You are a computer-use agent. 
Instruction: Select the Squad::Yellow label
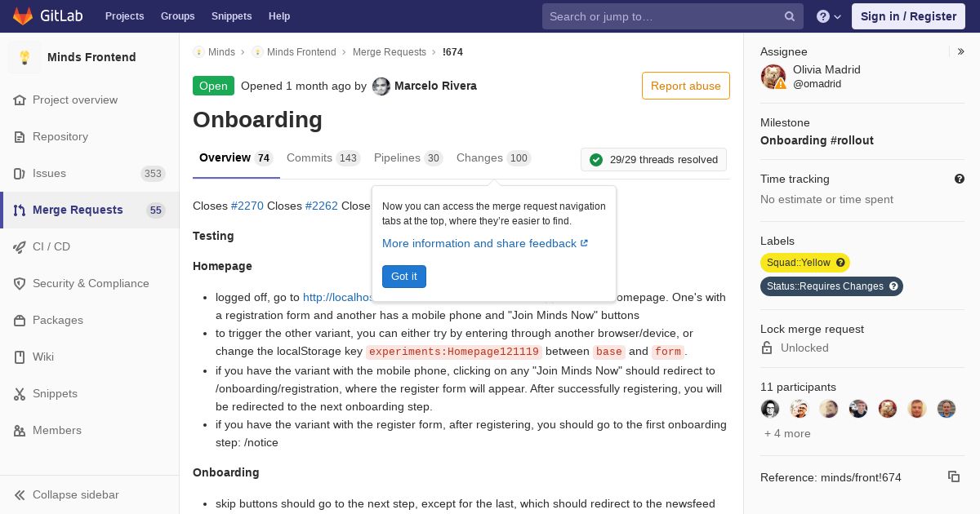pos(798,263)
